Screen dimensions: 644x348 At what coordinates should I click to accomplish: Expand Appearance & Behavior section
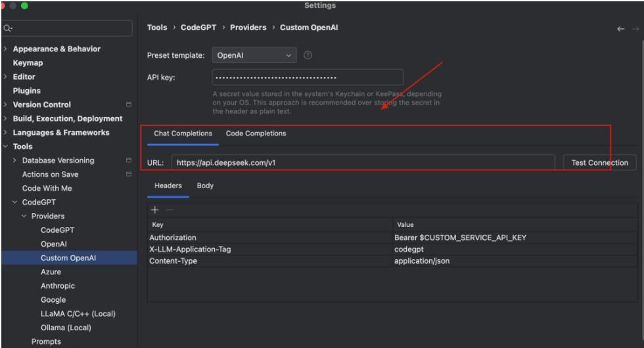click(7, 49)
